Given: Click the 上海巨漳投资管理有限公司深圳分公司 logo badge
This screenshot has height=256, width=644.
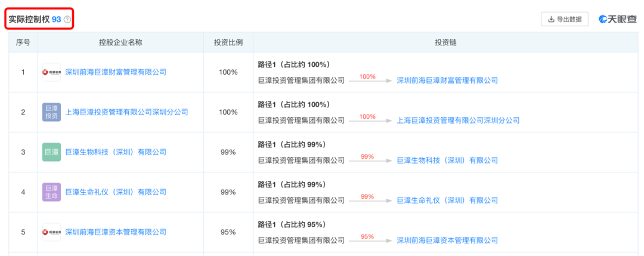Looking at the screenshot, I should [51, 112].
